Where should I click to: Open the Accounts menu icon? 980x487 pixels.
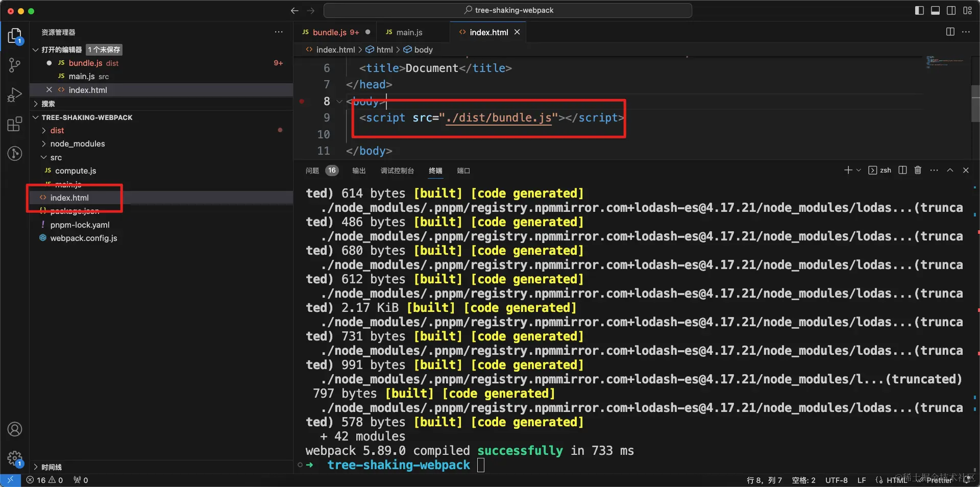(15, 429)
